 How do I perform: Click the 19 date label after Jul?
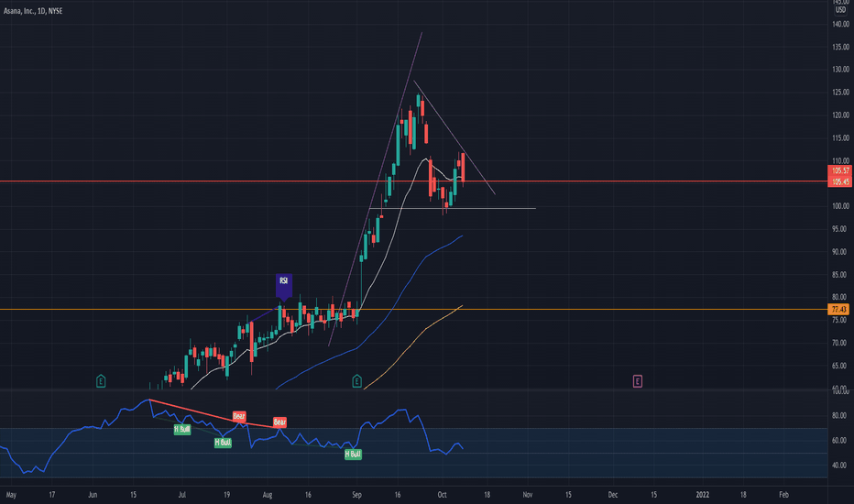click(x=226, y=495)
